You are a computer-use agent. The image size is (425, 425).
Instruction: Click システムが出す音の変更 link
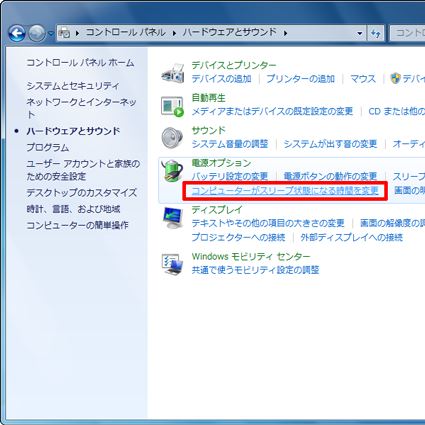(x=330, y=144)
